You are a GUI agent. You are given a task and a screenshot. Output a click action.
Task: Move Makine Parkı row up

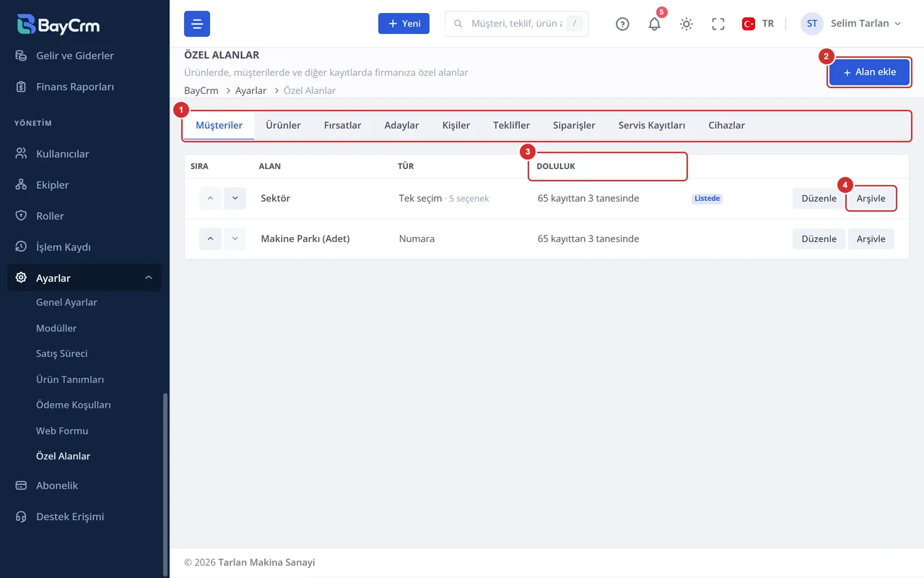210,238
